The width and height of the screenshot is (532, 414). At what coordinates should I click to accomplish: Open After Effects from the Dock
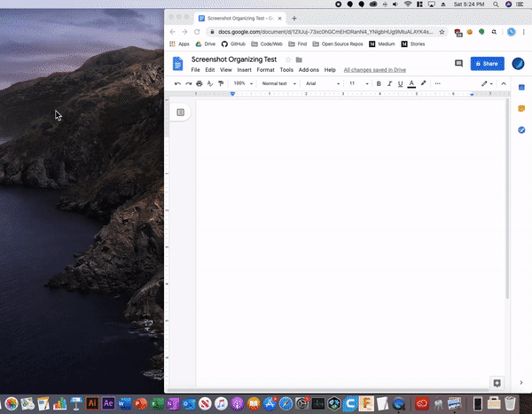[x=108, y=403]
